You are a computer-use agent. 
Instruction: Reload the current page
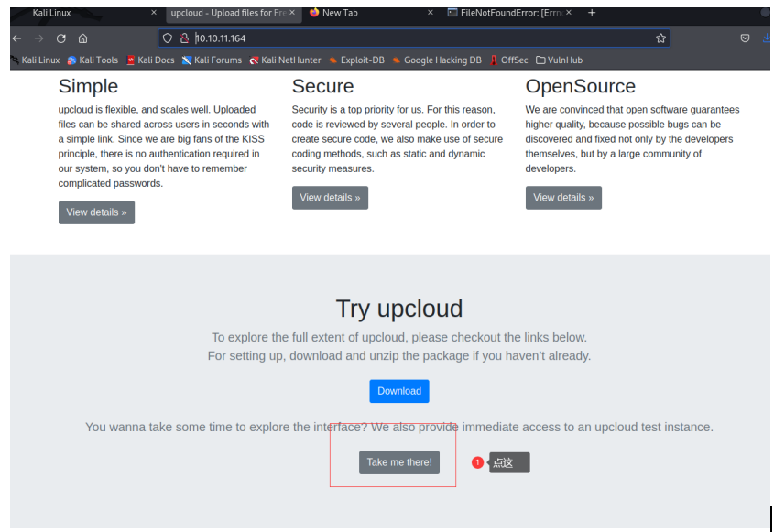(60, 38)
